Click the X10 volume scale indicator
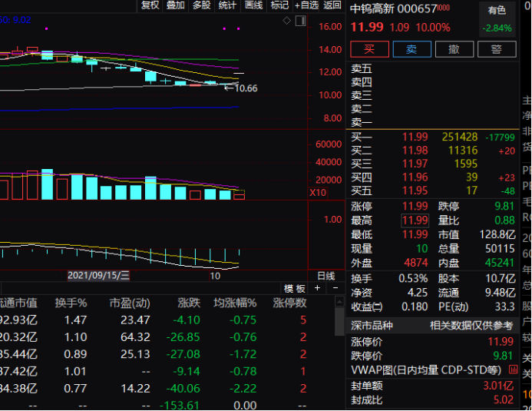Image resolution: width=532 pixels, height=411 pixels. click(x=317, y=193)
